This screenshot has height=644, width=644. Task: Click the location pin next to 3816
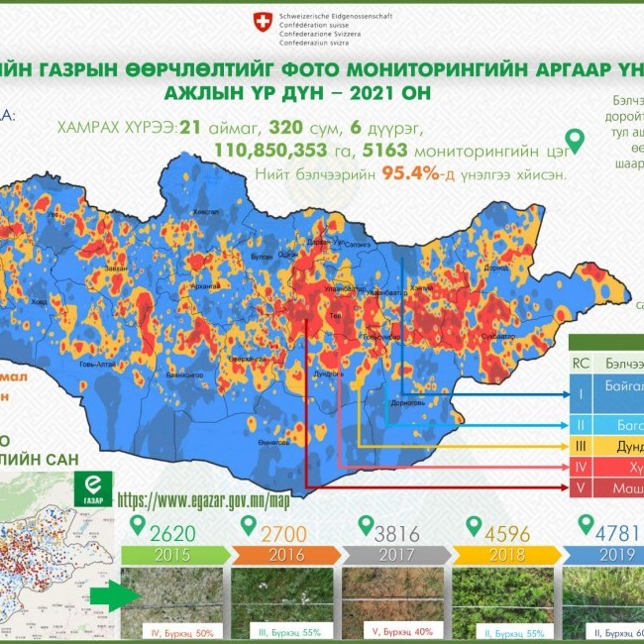pyautogui.click(x=366, y=525)
